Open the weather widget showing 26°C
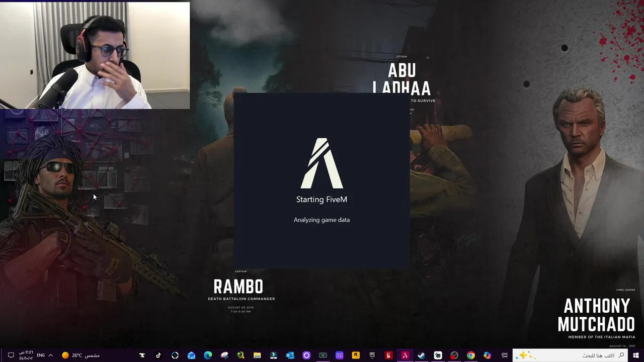Screen dimensions: 644x362 coord(80,355)
